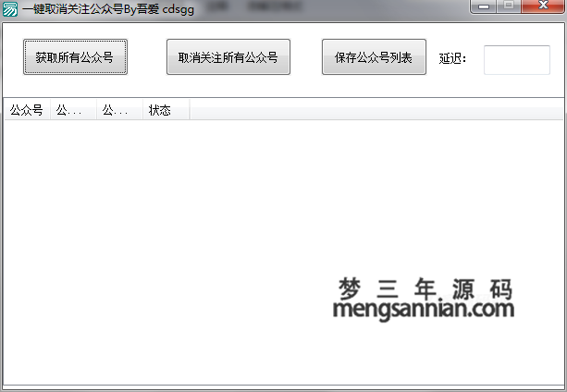Minimize the window
Image resolution: width=567 pixels, height=392 pixels.
[x=484, y=6]
